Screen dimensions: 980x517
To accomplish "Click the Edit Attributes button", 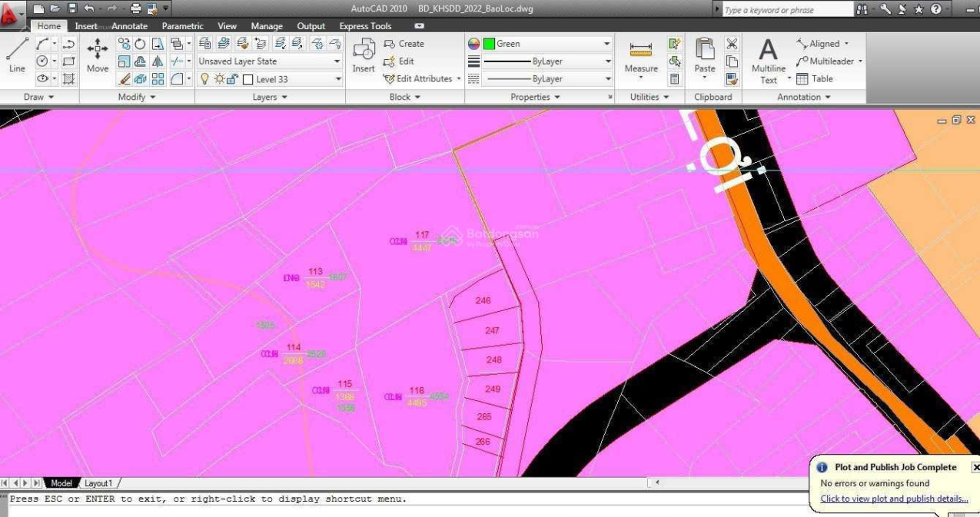I will tap(422, 78).
